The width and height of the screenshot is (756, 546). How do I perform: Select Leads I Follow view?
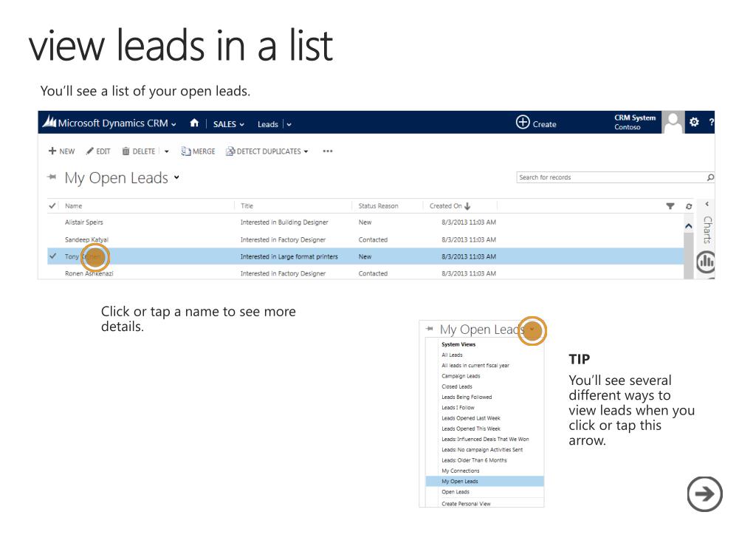(x=458, y=408)
